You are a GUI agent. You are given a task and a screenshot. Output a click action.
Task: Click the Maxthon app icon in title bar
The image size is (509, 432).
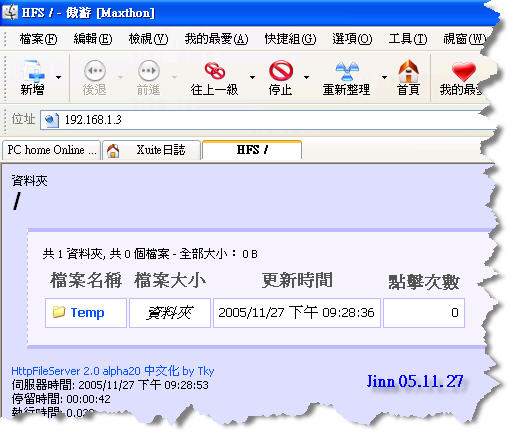tap(10, 13)
